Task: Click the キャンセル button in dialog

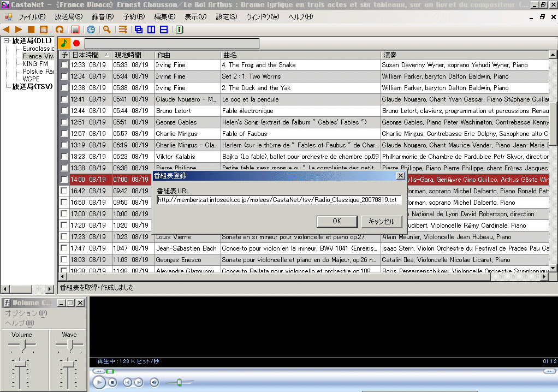Action: [381, 221]
